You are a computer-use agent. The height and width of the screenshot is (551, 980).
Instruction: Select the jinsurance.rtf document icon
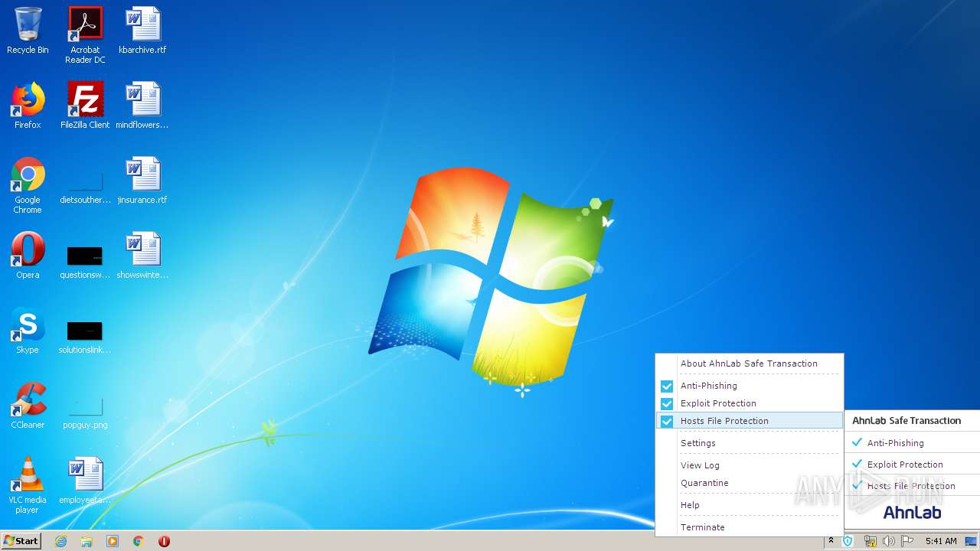(142, 181)
